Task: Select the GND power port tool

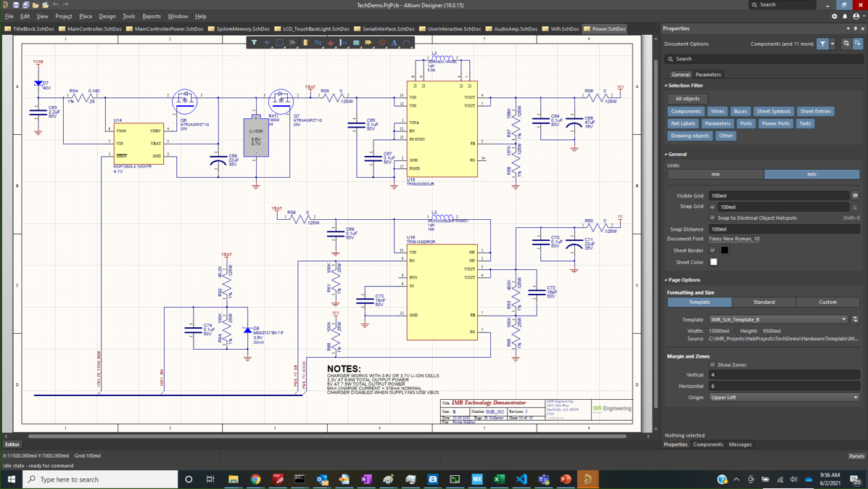Action: point(331,43)
